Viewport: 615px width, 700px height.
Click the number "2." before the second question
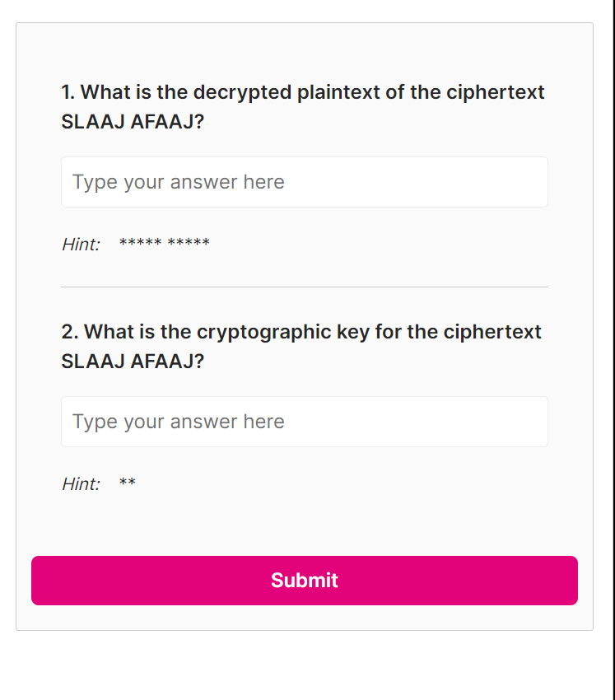click(70, 332)
